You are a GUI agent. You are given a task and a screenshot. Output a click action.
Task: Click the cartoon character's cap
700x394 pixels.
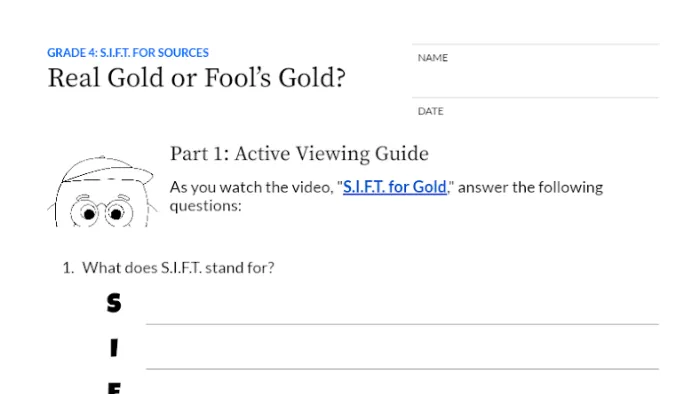[106, 169]
